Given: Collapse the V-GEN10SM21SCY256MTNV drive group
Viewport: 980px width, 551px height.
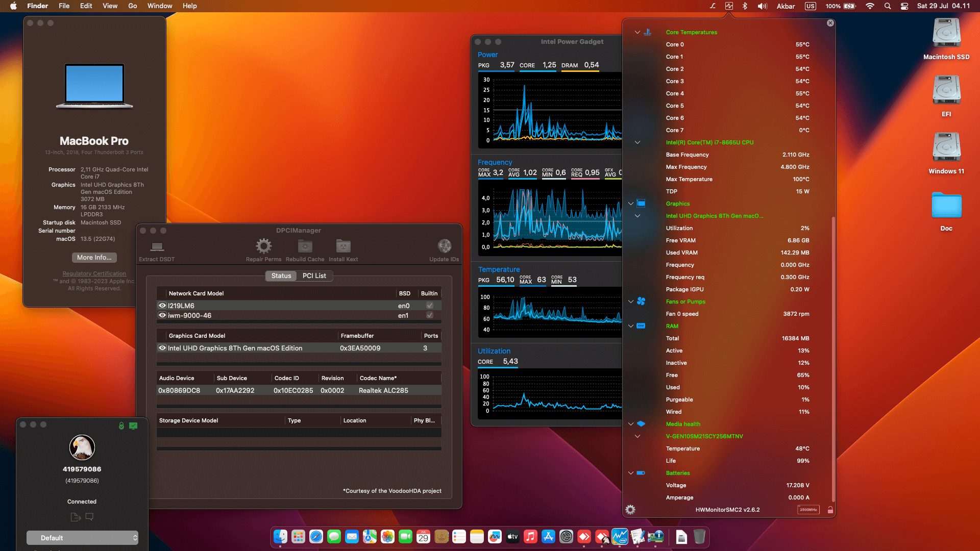Looking at the screenshot, I should (637, 436).
